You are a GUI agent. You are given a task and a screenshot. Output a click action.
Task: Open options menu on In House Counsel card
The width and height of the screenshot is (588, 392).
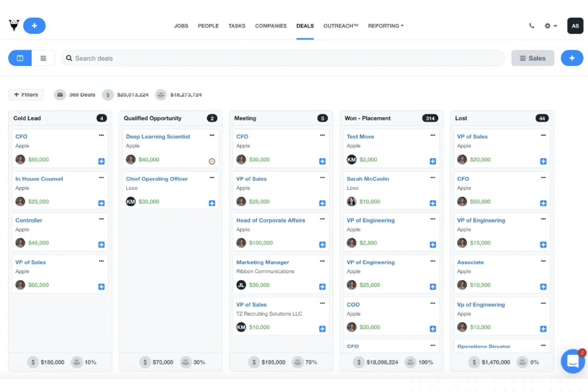click(x=101, y=178)
